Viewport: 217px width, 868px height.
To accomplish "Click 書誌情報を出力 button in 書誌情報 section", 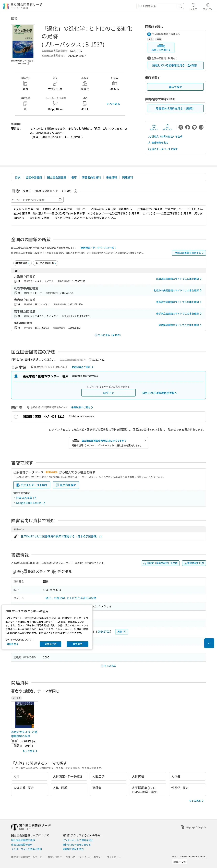I will click(x=194, y=563).
